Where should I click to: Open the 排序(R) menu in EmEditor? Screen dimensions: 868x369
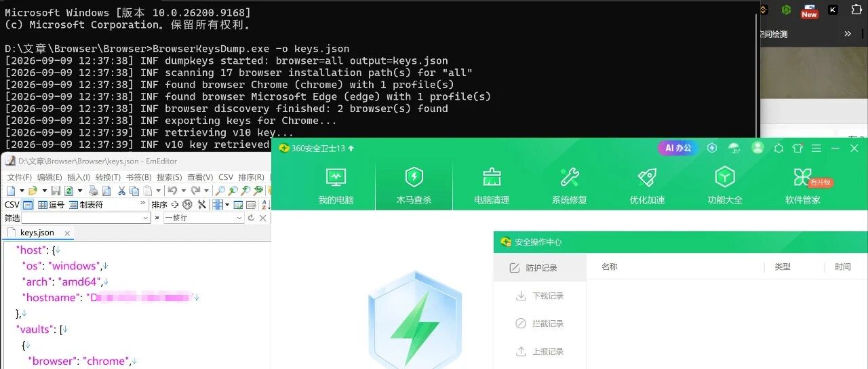(251, 178)
